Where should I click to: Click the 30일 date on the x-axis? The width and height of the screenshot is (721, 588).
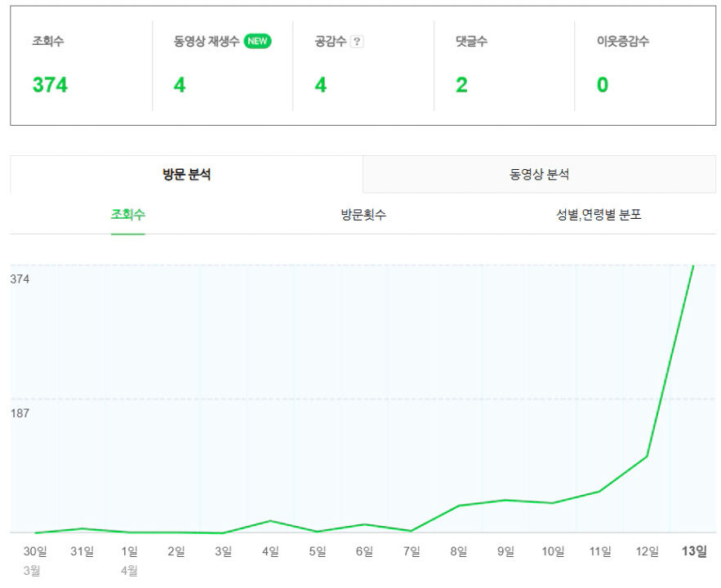(x=35, y=552)
